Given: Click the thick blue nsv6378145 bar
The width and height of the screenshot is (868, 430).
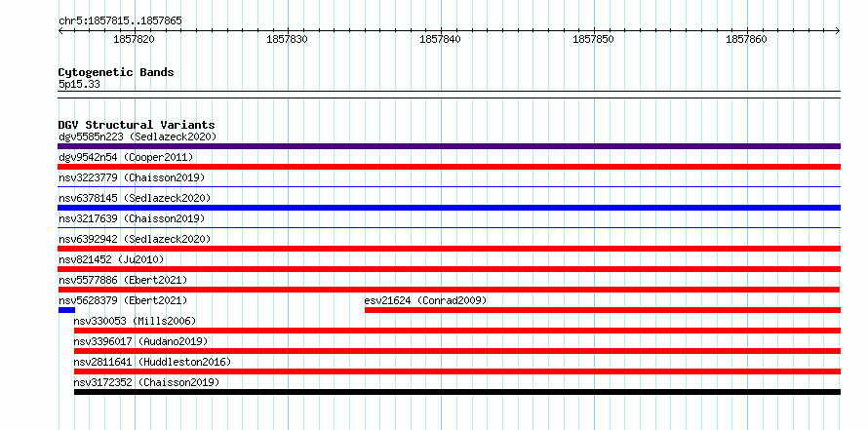Looking at the screenshot, I should (449, 208).
